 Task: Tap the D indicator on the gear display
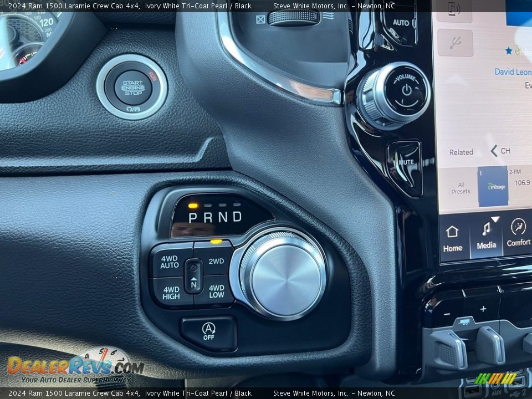(x=237, y=217)
